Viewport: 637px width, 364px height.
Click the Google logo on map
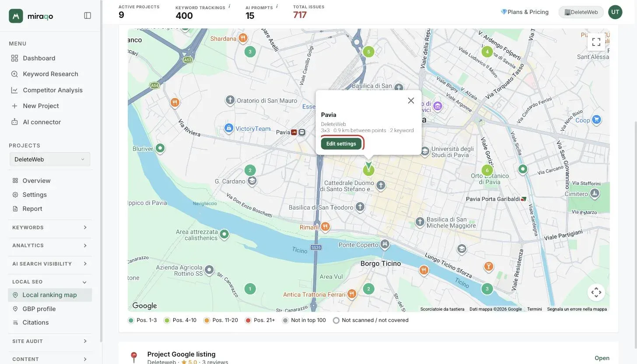pyautogui.click(x=144, y=306)
